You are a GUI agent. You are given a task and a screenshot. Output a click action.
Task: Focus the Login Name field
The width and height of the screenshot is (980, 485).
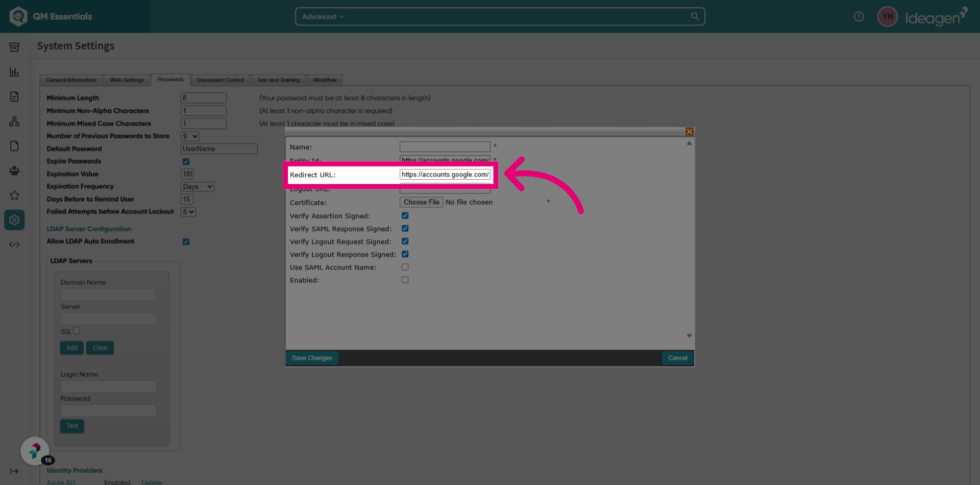point(108,386)
